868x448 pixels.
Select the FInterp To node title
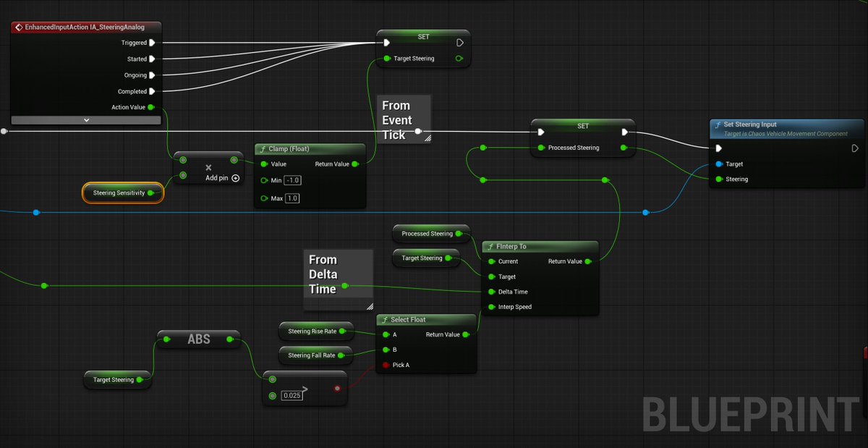click(511, 247)
